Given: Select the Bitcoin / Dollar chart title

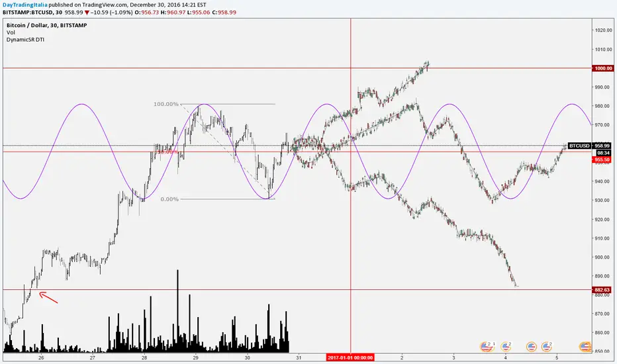Looking at the screenshot, I should (x=47, y=25).
